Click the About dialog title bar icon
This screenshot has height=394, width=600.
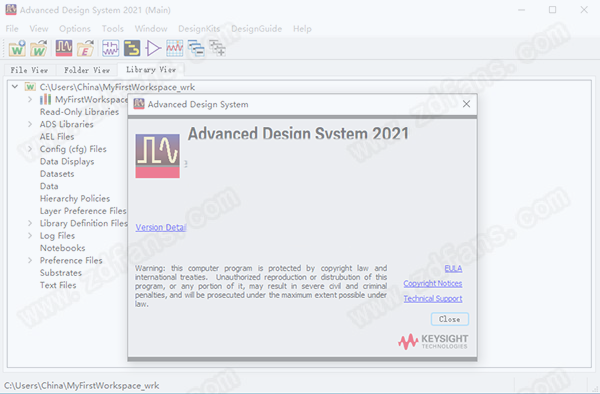point(139,104)
